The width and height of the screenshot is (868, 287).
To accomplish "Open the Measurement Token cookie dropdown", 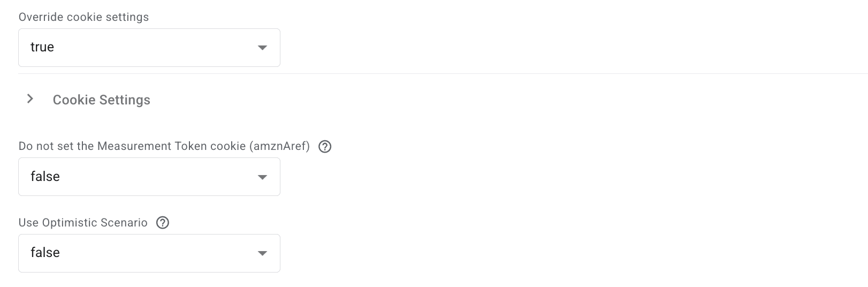I will click(149, 177).
